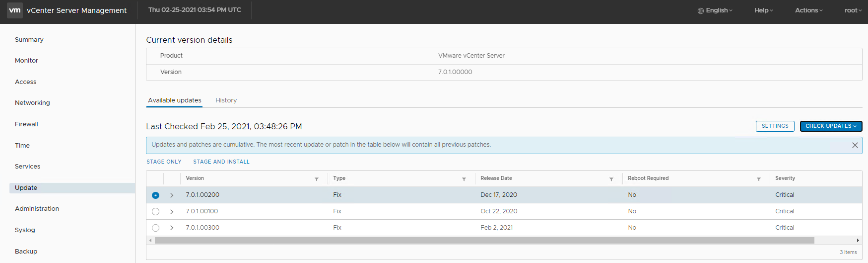Sort by Reboot Required column header

pos(648,178)
